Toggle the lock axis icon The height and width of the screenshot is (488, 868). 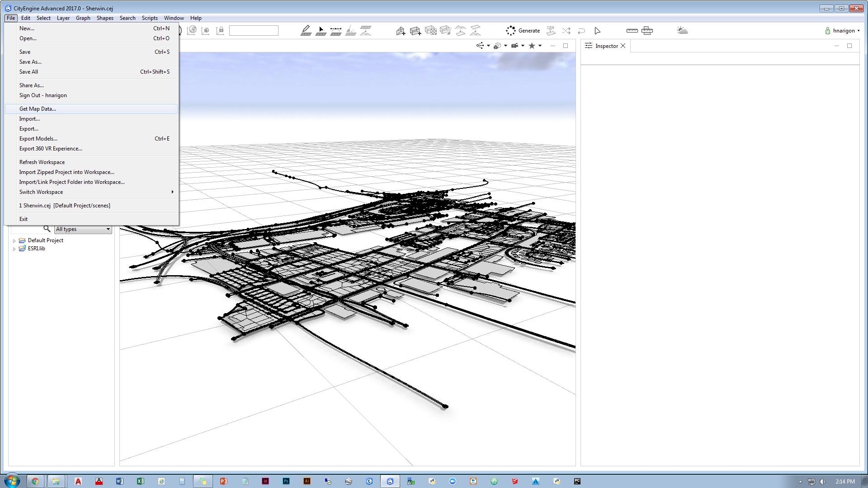pos(220,31)
